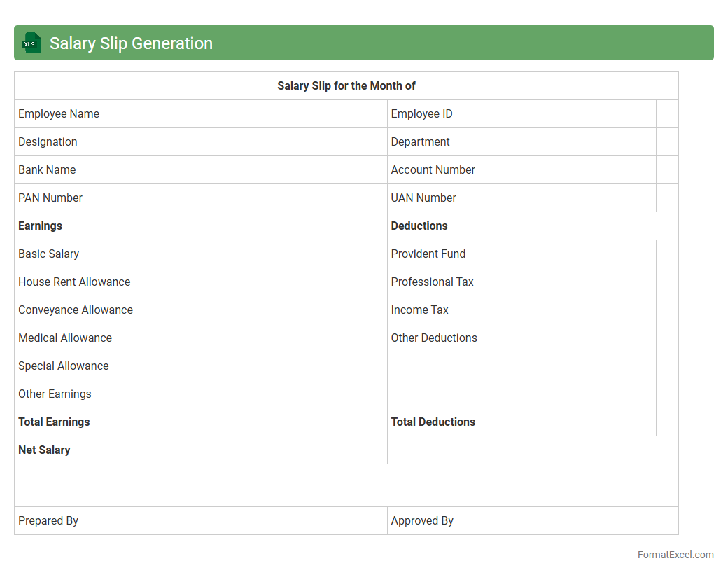Open the FormatExcel.com link
The width and height of the screenshot is (728, 575).
(x=675, y=555)
